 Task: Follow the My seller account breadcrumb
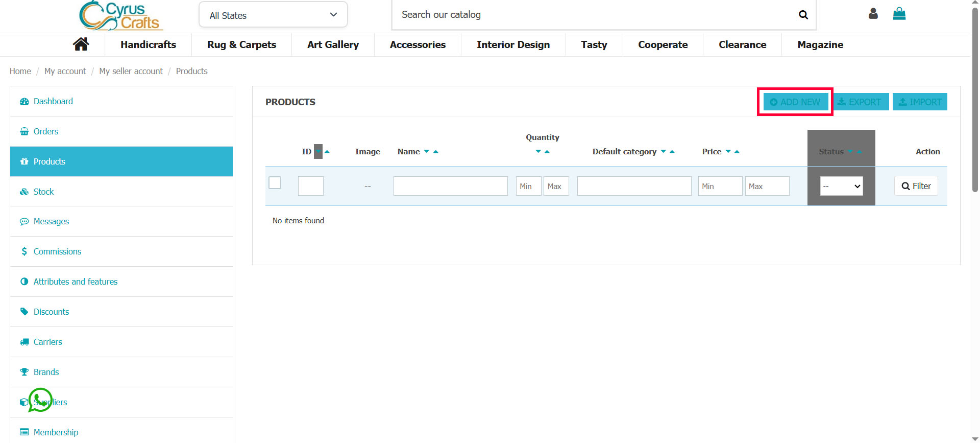point(131,71)
